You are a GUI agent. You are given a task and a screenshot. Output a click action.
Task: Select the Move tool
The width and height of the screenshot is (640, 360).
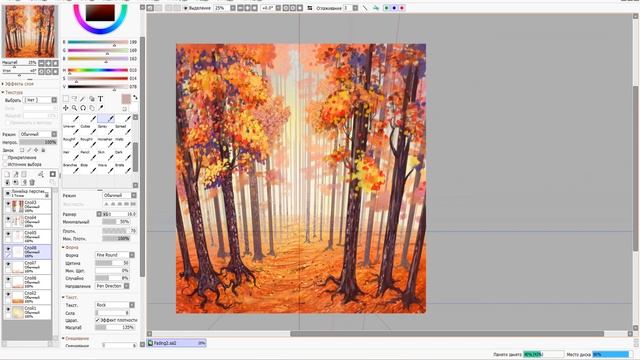tap(66, 108)
